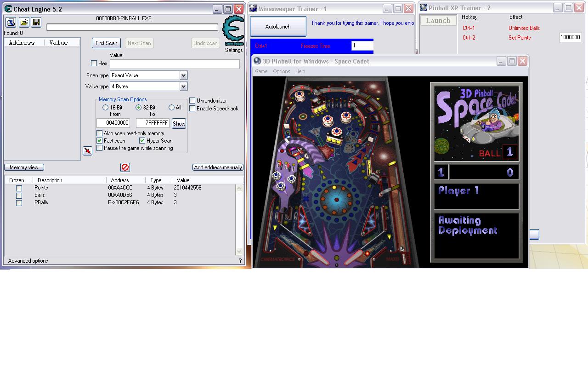The height and width of the screenshot is (368, 588).
Task: Toggle the Enable Speedhack checkbox
Action: (x=192, y=109)
